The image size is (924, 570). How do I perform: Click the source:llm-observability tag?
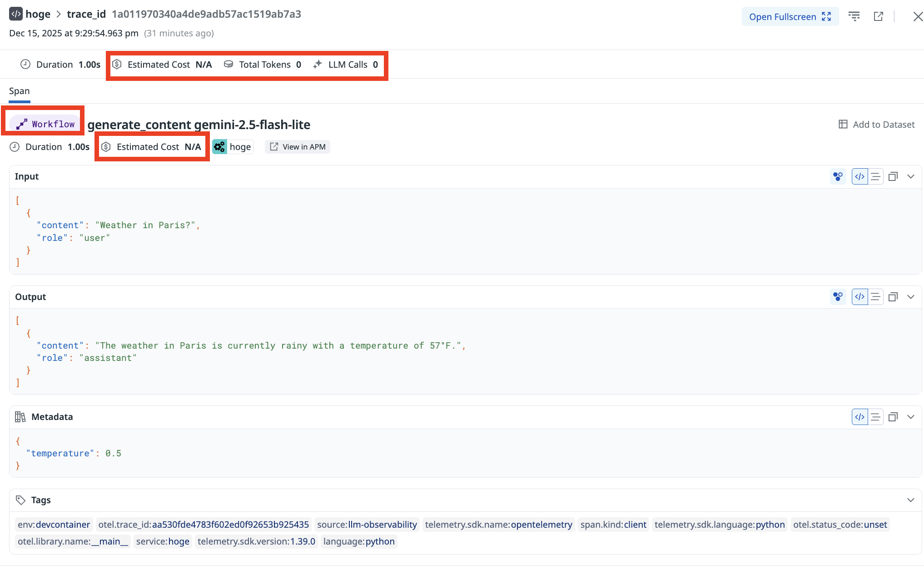coord(367,525)
